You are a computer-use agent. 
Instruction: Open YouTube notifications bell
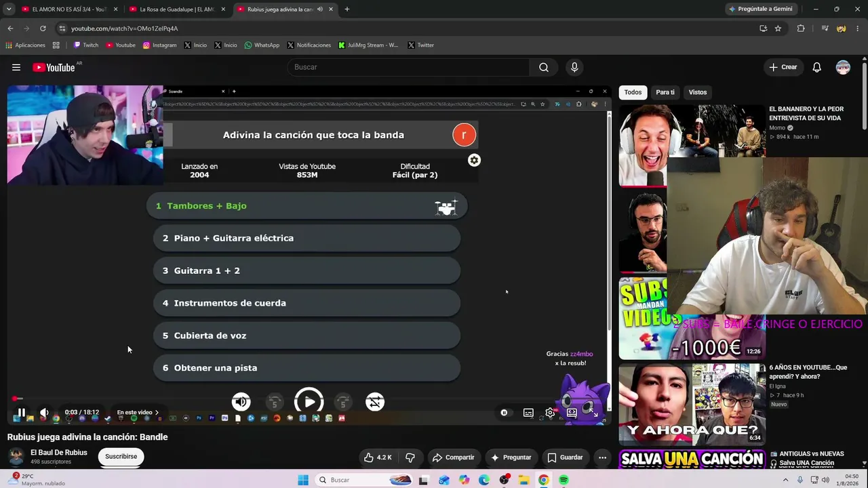(817, 67)
